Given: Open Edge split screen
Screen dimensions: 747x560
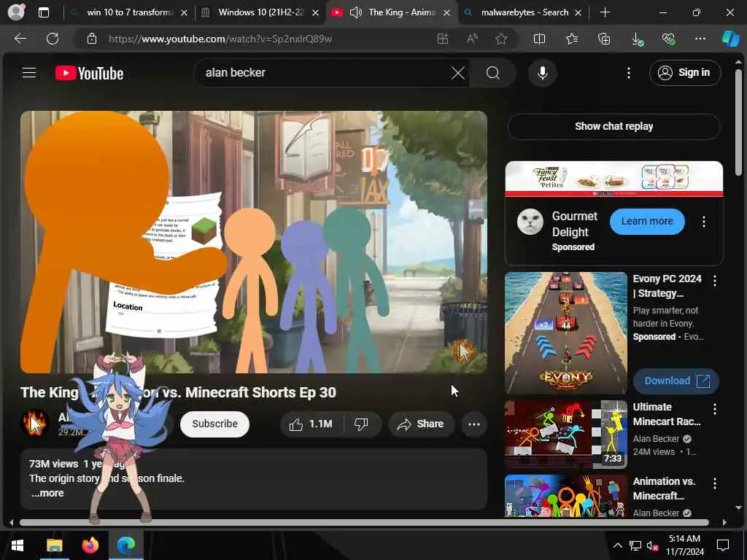Looking at the screenshot, I should pos(539,39).
